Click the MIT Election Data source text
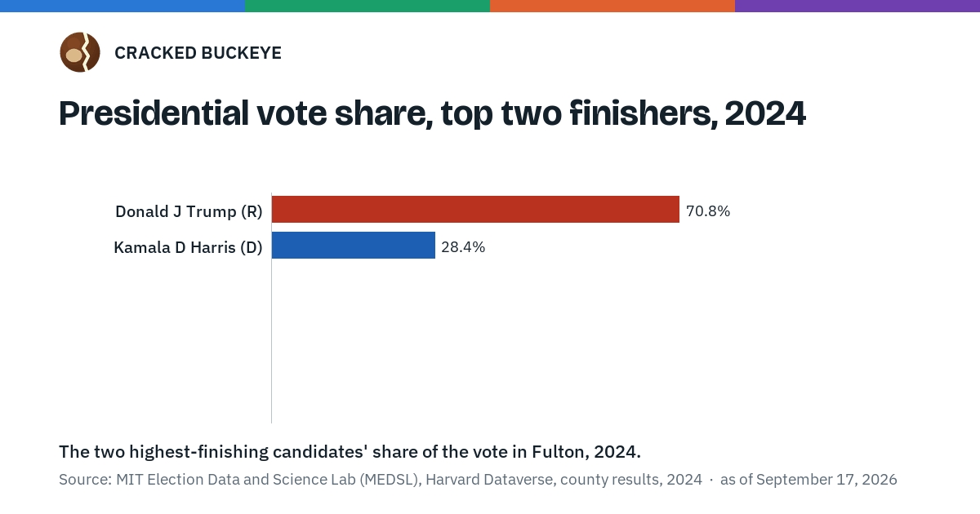This screenshot has width=980, height=514. pos(267,480)
